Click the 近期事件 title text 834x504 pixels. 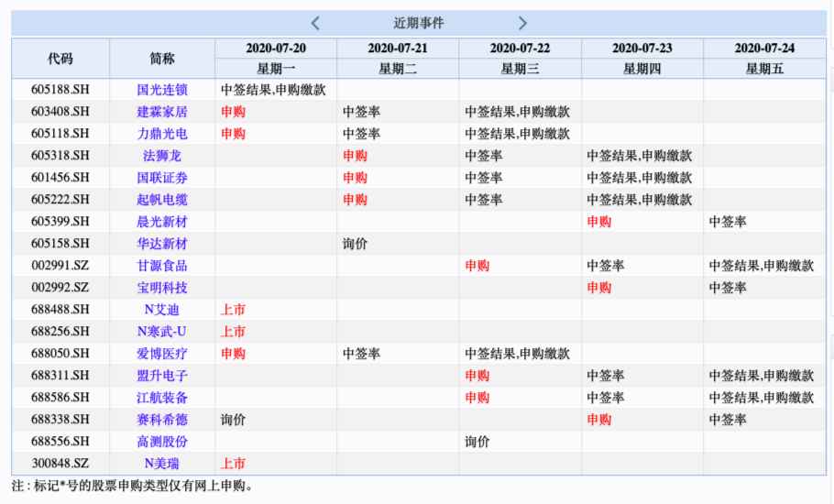pos(419,23)
